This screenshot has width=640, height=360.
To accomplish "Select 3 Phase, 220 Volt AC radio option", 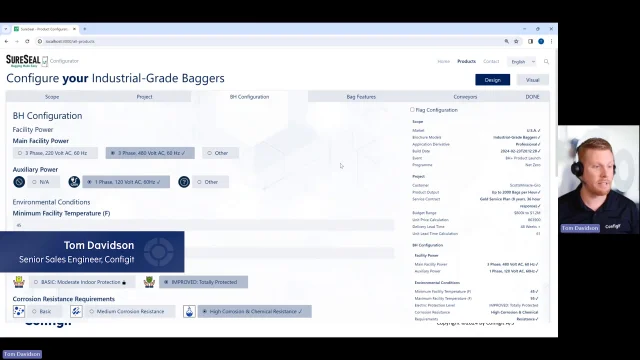I will [56, 153].
